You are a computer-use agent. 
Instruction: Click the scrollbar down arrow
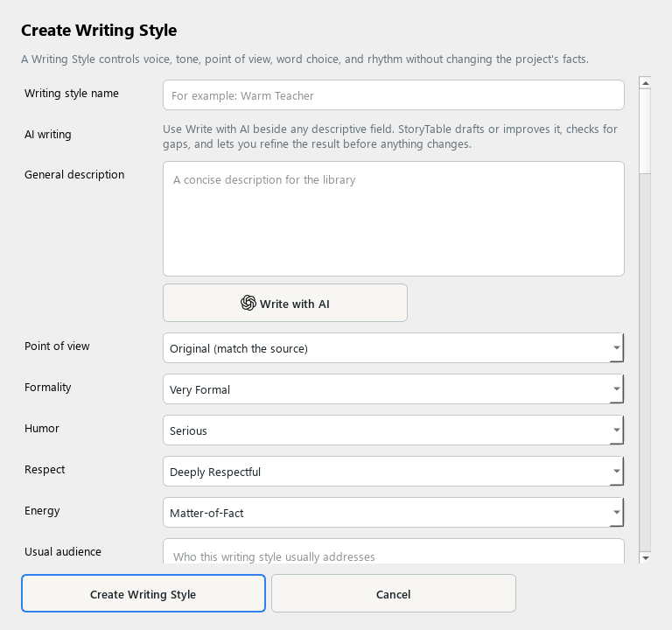pos(645,557)
